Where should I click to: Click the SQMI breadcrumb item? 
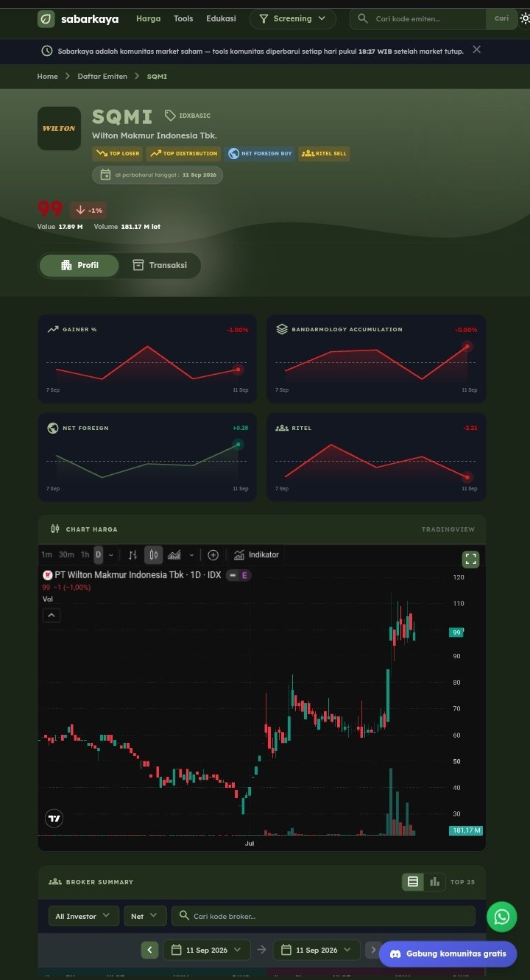[158, 76]
